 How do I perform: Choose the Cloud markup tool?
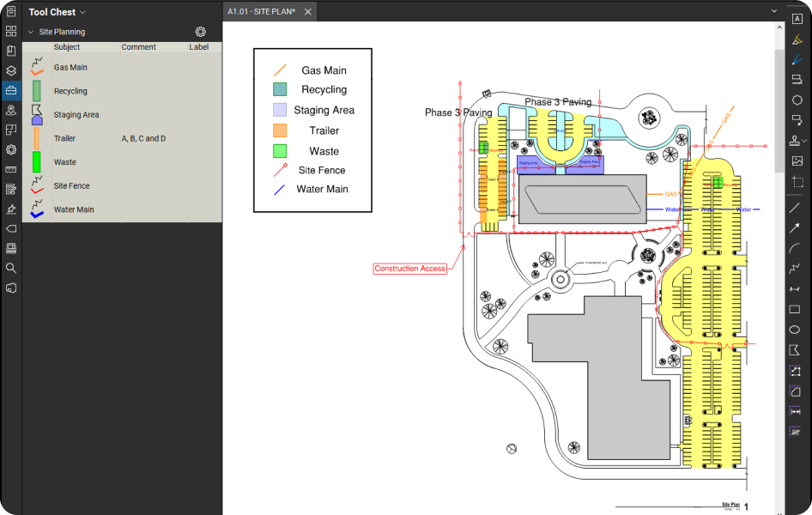click(x=797, y=100)
